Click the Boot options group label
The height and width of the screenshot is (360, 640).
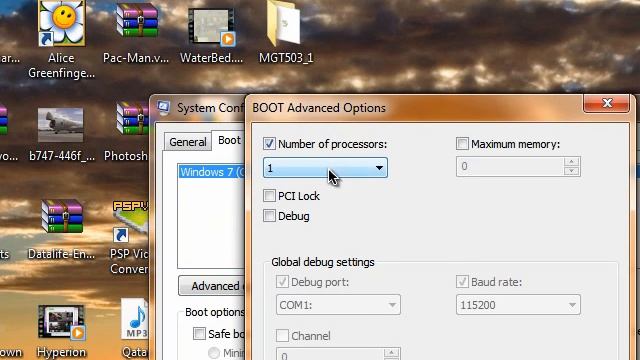pos(215,312)
